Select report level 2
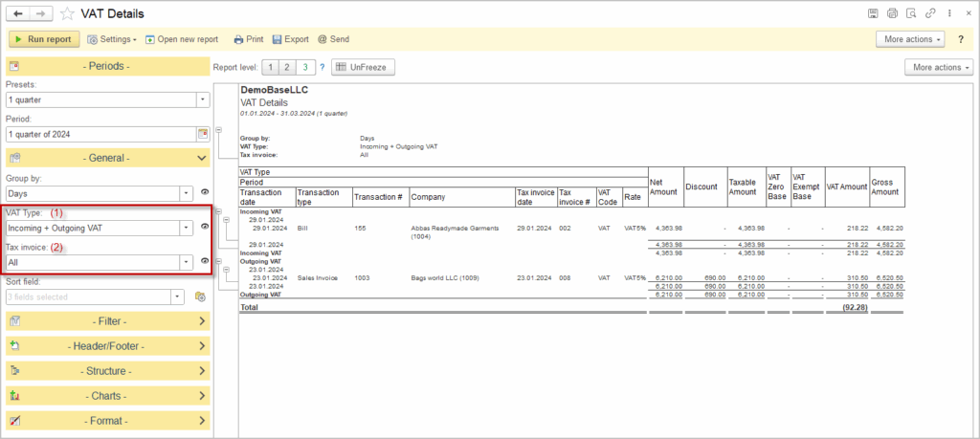 288,67
